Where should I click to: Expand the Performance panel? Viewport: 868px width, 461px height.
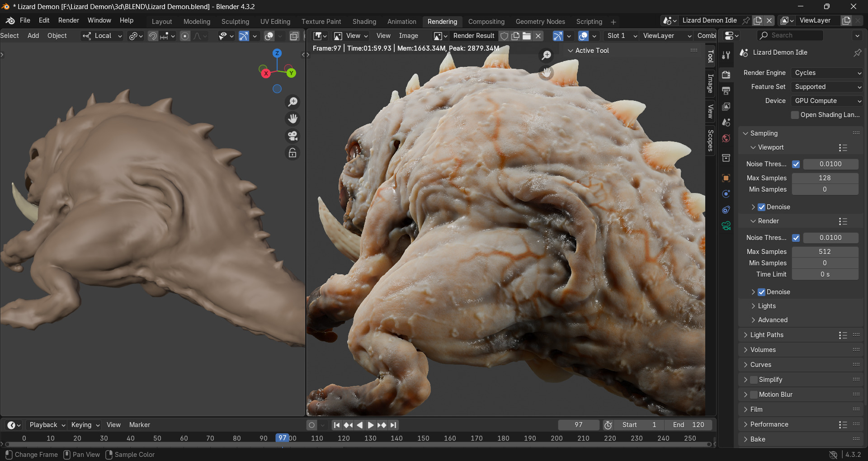(x=769, y=424)
